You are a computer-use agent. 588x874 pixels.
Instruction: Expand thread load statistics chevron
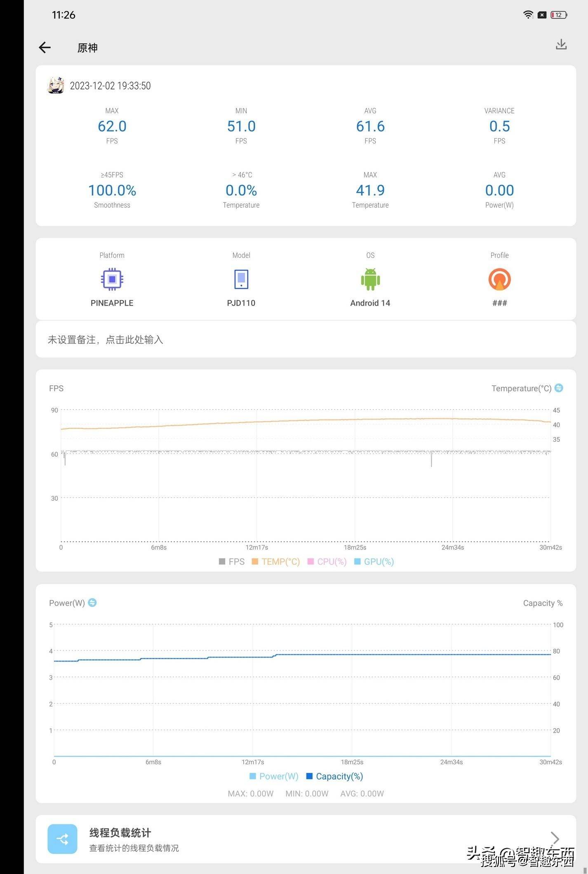(555, 838)
